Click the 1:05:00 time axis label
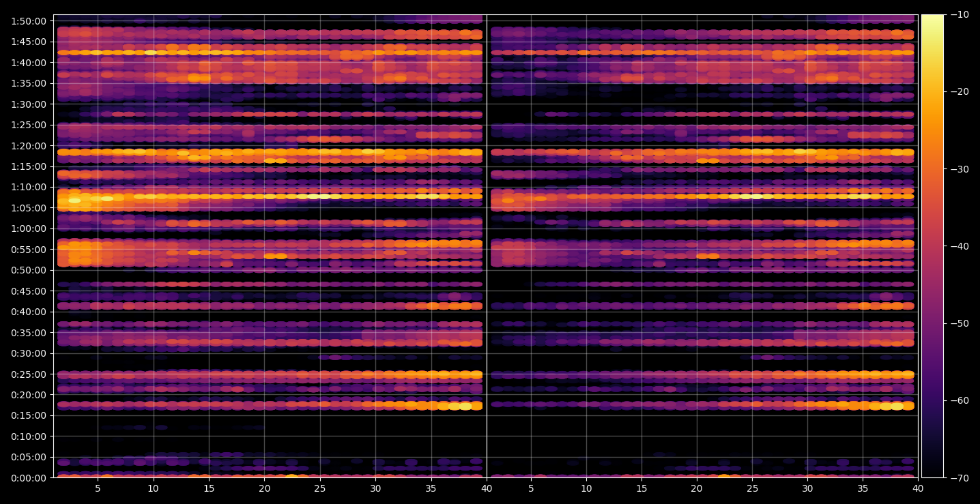The height and width of the screenshot is (504, 980). click(x=29, y=208)
